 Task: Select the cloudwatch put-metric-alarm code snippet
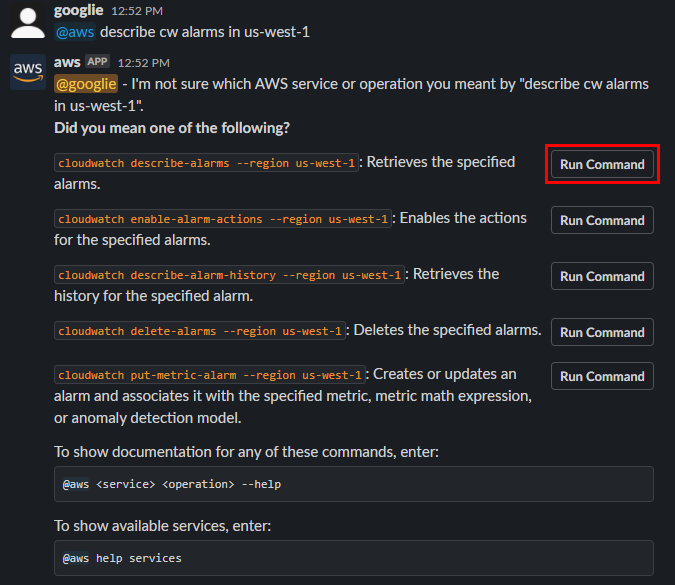coord(210,375)
